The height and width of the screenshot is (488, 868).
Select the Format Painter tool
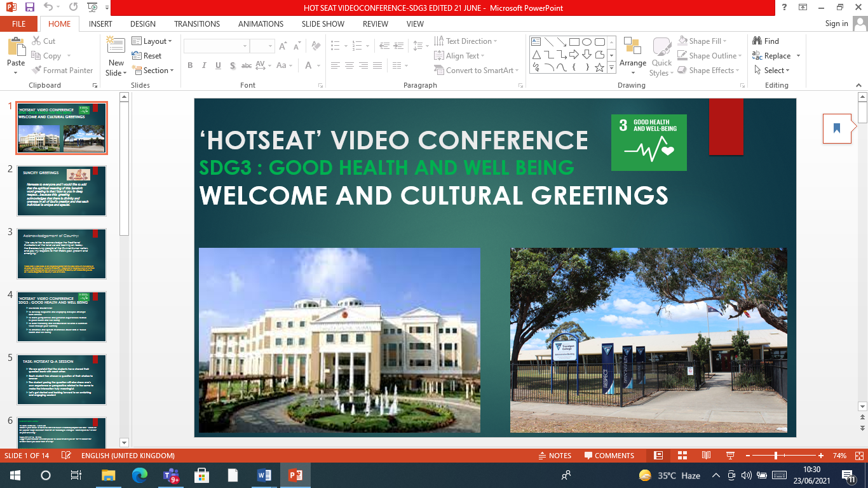pyautogui.click(x=62, y=71)
